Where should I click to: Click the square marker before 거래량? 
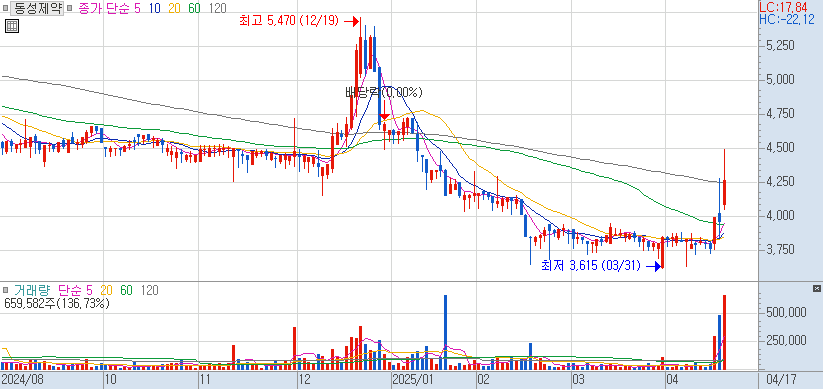(5, 290)
